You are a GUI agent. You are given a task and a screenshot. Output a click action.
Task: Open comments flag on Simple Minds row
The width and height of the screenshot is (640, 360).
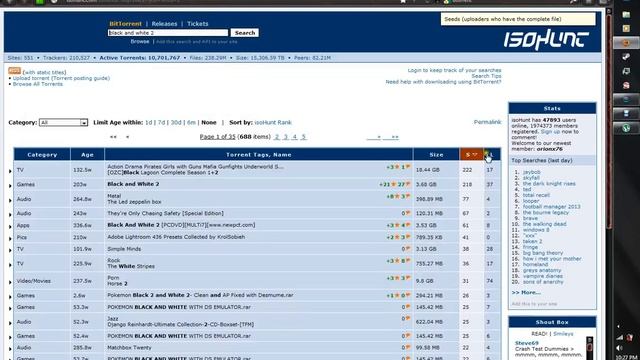click(408, 249)
